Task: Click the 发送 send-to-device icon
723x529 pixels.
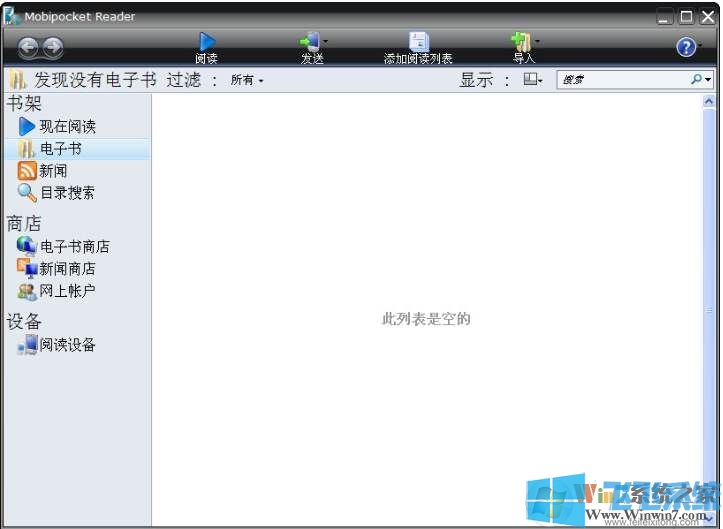Action: click(x=310, y=42)
